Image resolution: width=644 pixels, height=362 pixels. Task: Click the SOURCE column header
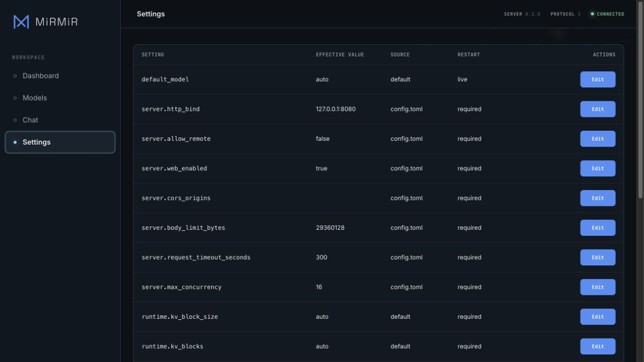click(400, 55)
